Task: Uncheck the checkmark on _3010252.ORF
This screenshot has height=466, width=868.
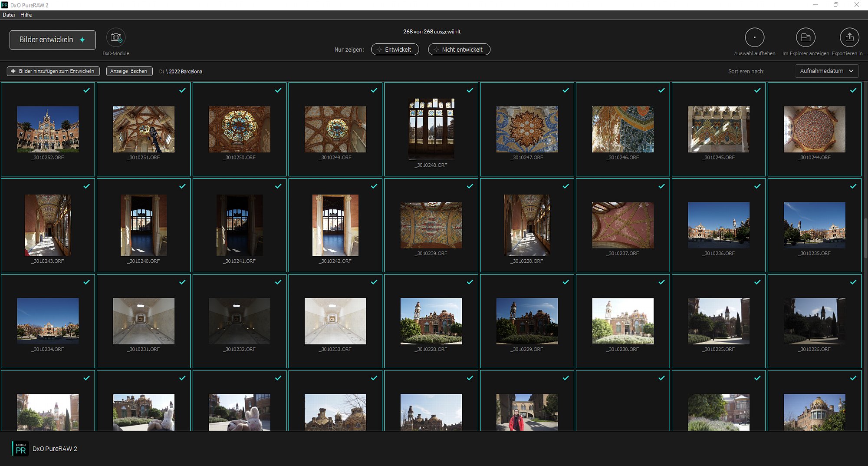Action: click(87, 90)
